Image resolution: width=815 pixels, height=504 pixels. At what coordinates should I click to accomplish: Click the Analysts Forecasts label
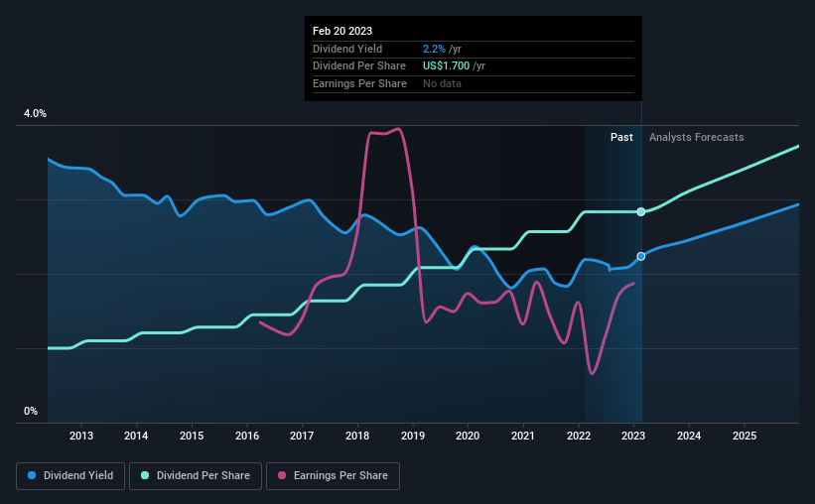coord(697,137)
